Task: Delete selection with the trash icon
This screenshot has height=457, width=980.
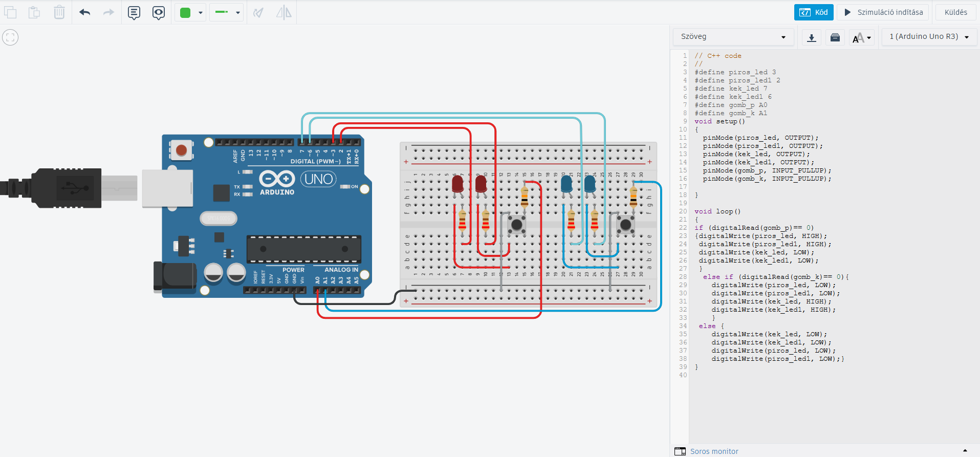Action: click(59, 12)
